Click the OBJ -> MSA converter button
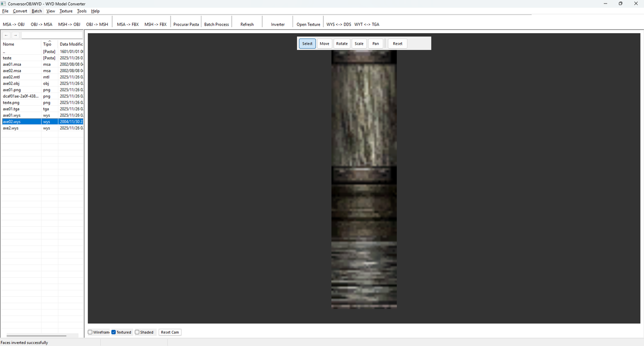This screenshot has width=644, height=346. click(41, 24)
